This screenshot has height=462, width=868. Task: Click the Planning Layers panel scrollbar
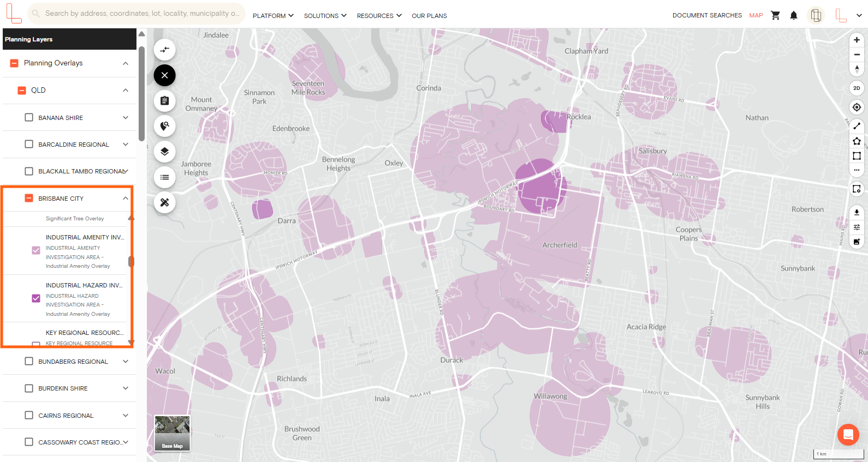(x=141, y=94)
